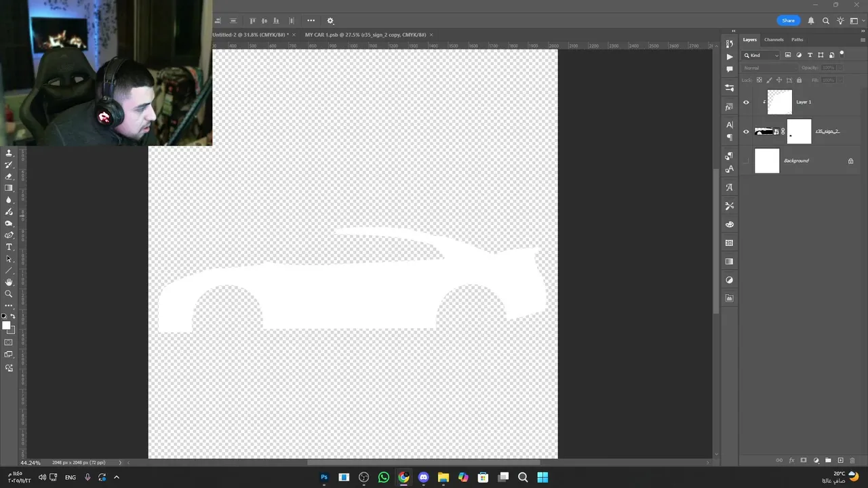Reset default foreground and background colors
The width and height of the screenshot is (868, 488).
click(4, 317)
